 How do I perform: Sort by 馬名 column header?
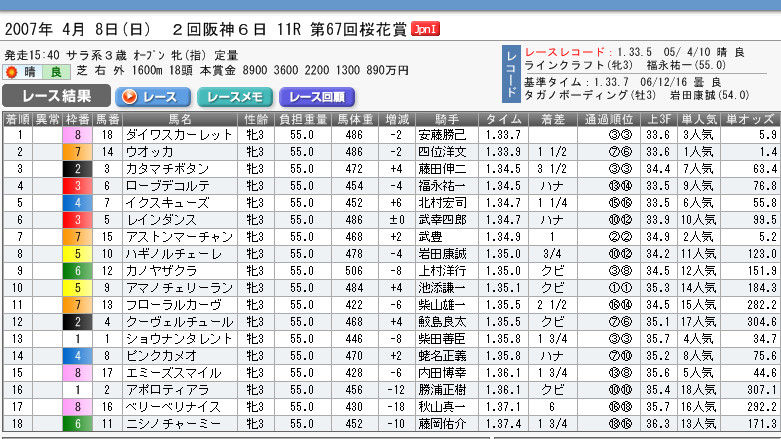point(180,120)
